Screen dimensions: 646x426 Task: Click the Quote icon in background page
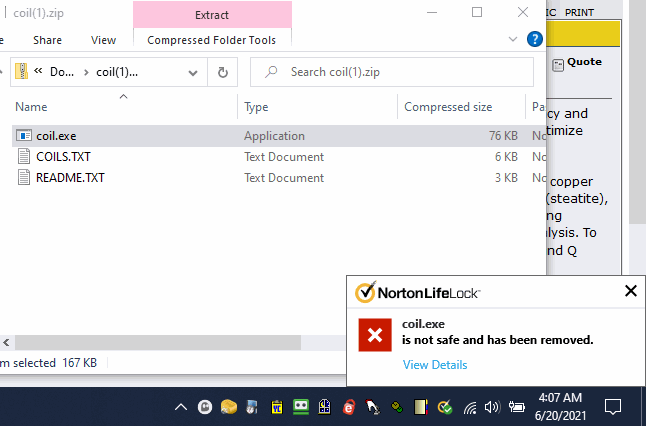558,65
